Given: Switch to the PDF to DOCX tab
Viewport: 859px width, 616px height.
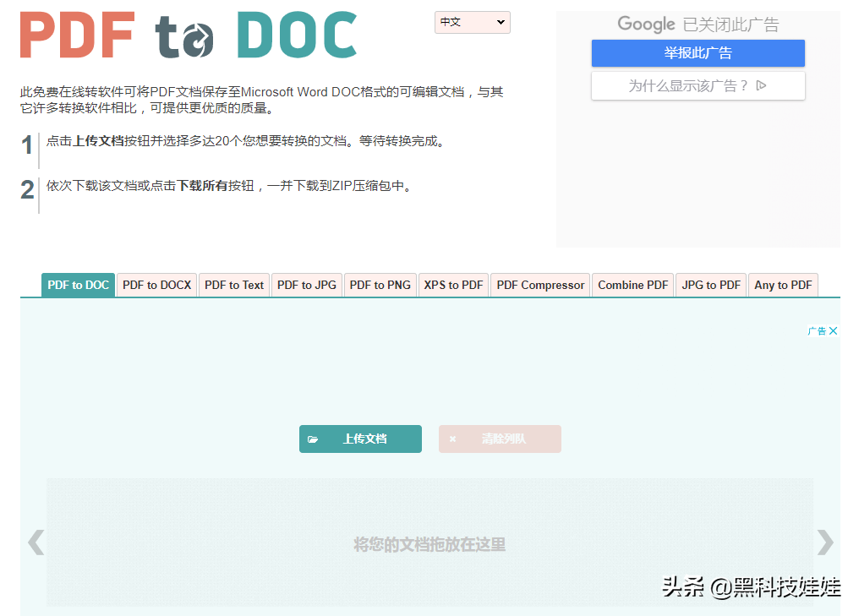Looking at the screenshot, I should click(156, 286).
